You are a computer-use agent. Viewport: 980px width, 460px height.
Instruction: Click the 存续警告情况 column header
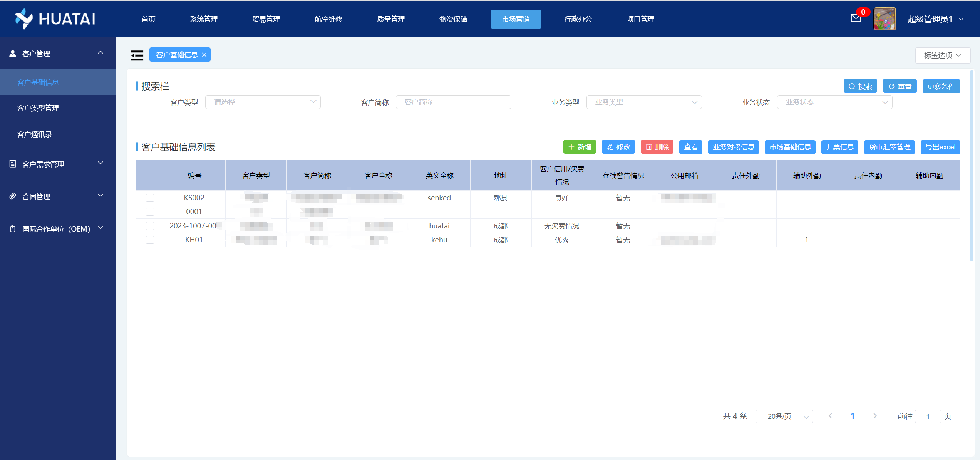[x=623, y=176]
